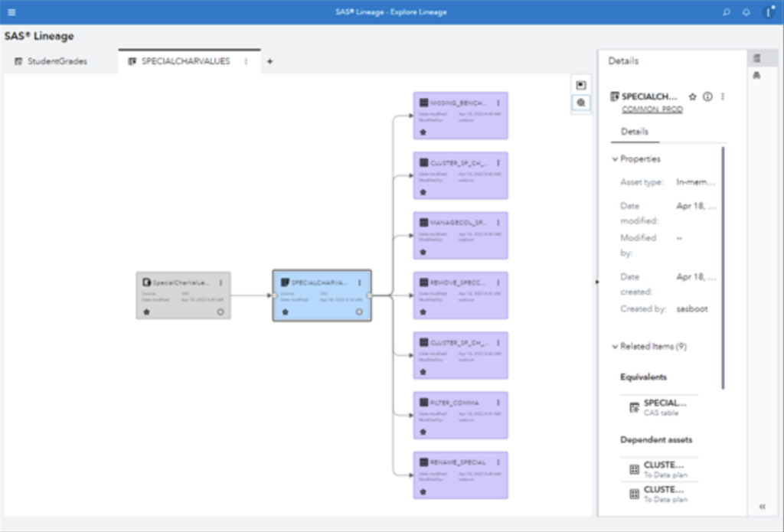Image resolution: width=784 pixels, height=532 pixels.
Task: Click the star on the MANAGECOL_SP node
Action: [x=423, y=252]
